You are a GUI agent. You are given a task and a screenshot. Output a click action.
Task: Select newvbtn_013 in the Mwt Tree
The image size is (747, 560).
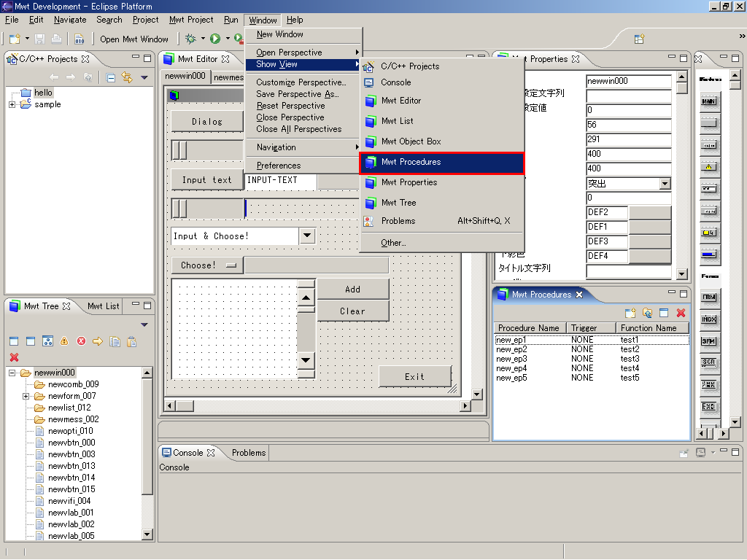click(x=71, y=466)
